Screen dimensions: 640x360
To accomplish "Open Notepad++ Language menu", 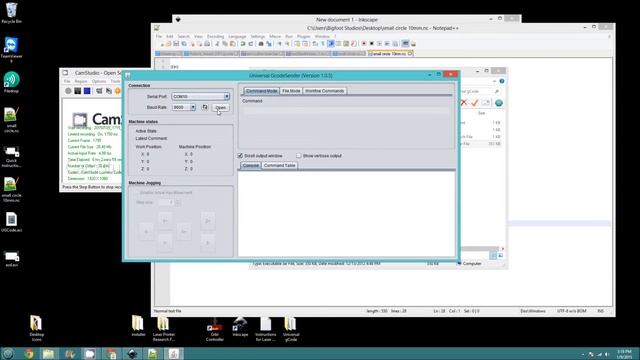I will [x=237, y=36].
